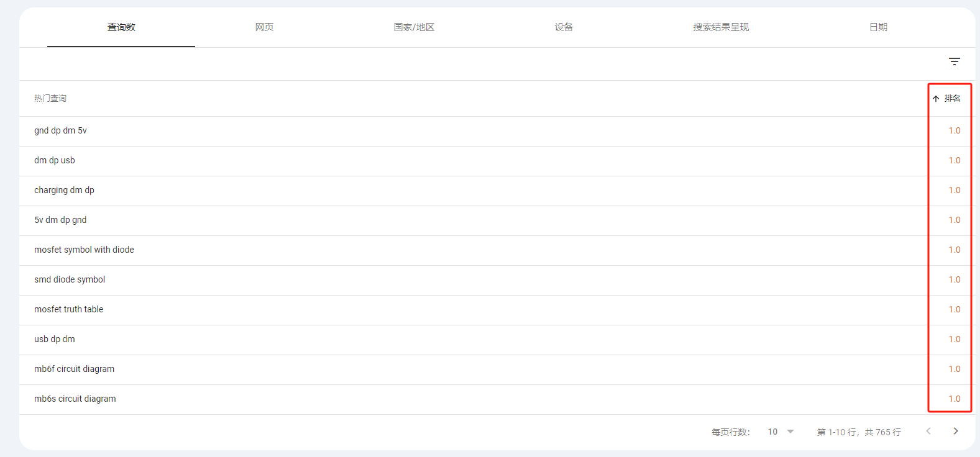The image size is (980, 457).
Task: Go to the previous page arrow
Action: 928,431
